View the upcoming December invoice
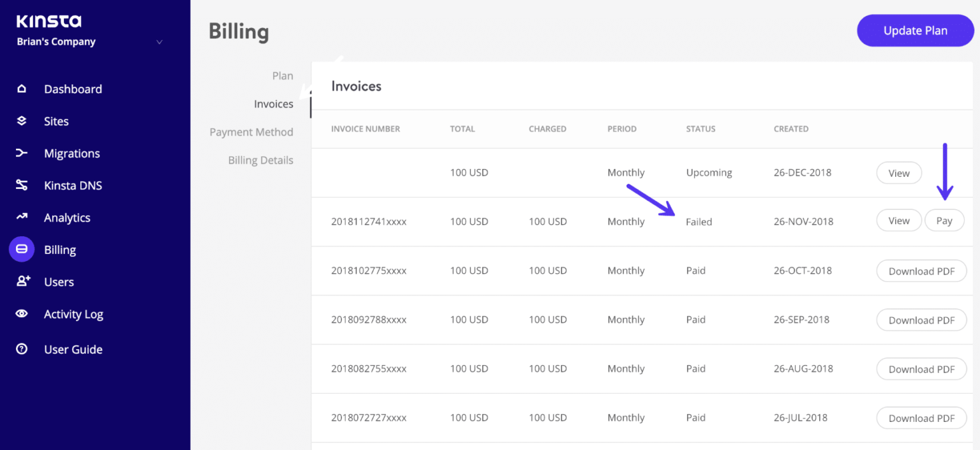Image resolution: width=980 pixels, height=450 pixels. 898,172
